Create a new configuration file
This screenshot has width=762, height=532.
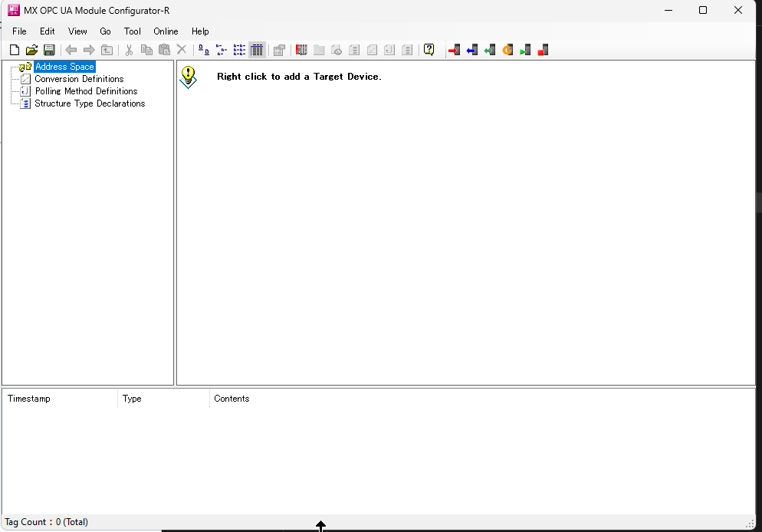point(15,50)
